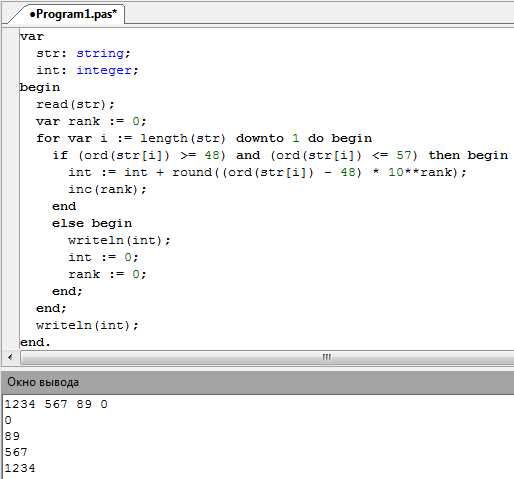This screenshot has height=479, width=514.
Task: Place cursor on 'string' type keyword
Action: click(100, 53)
